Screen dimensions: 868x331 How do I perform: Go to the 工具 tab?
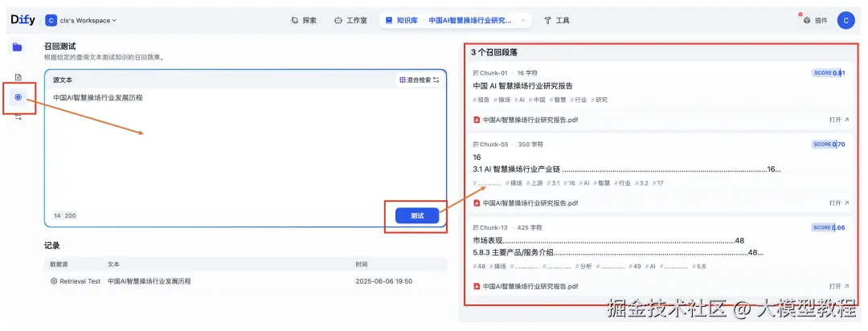pyautogui.click(x=557, y=20)
